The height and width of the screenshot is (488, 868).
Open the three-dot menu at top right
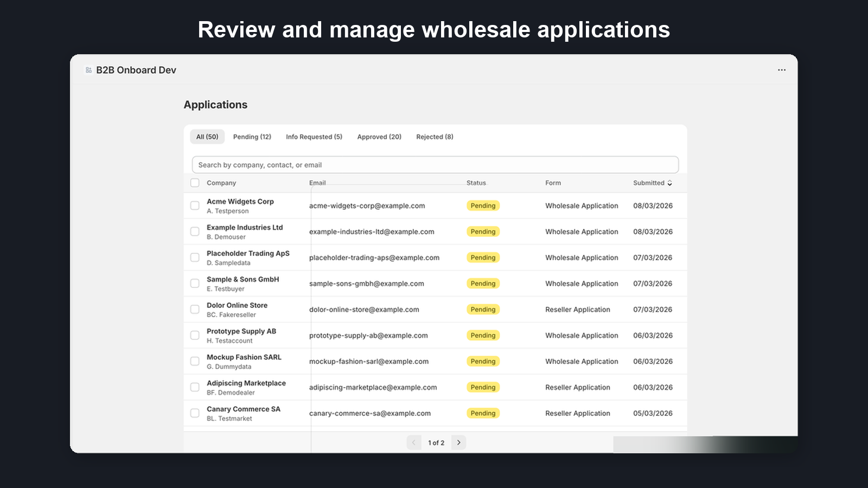[x=781, y=69]
